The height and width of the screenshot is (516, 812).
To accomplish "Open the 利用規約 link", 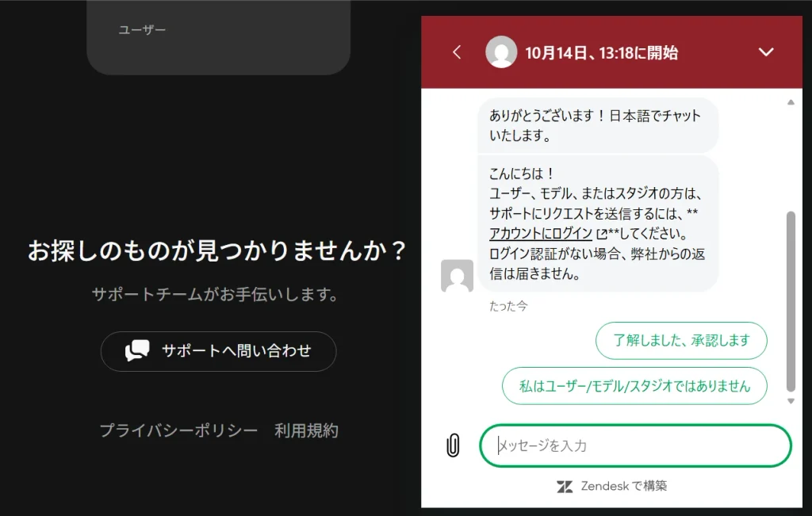I will coord(306,430).
